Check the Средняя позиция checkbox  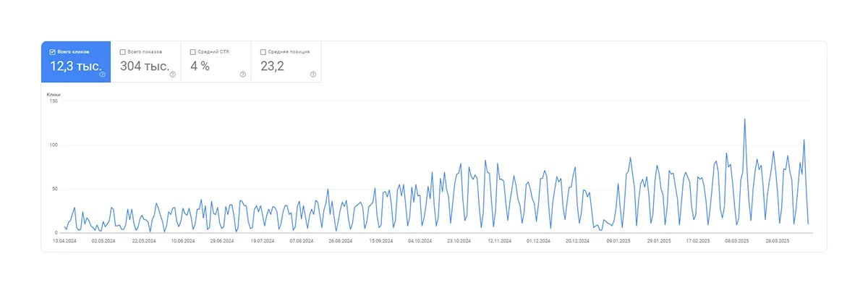263,52
